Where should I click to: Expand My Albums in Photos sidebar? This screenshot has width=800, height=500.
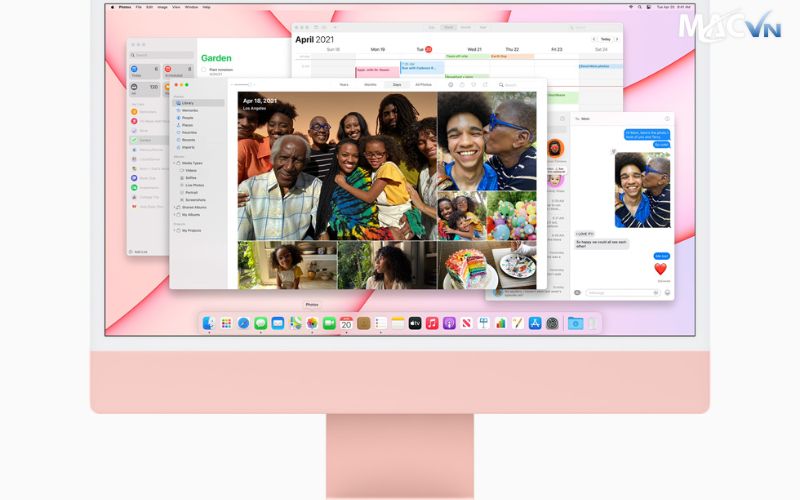click(174, 215)
